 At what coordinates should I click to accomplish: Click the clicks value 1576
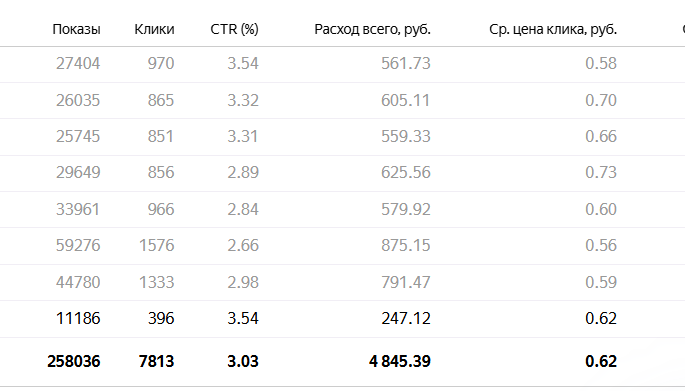[x=157, y=246]
